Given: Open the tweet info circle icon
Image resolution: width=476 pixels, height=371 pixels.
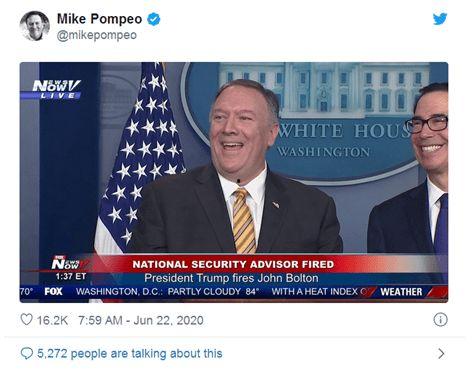Looking at the screenshot, I should (x=440, y=320).
